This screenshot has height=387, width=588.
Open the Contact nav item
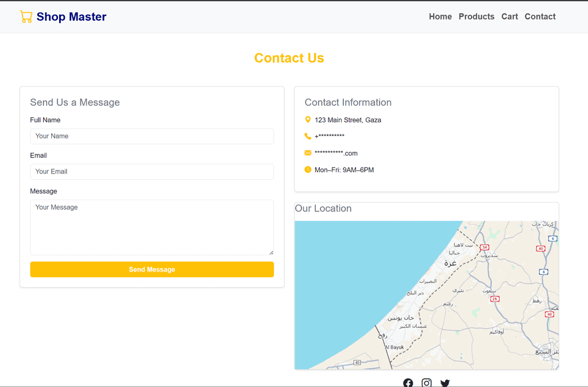pyautogui.click(x=540, y=17)
